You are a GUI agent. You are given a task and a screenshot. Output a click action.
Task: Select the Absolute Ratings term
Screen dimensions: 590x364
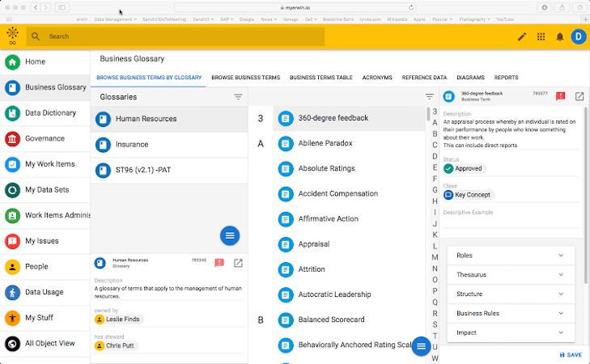(349, 168)
